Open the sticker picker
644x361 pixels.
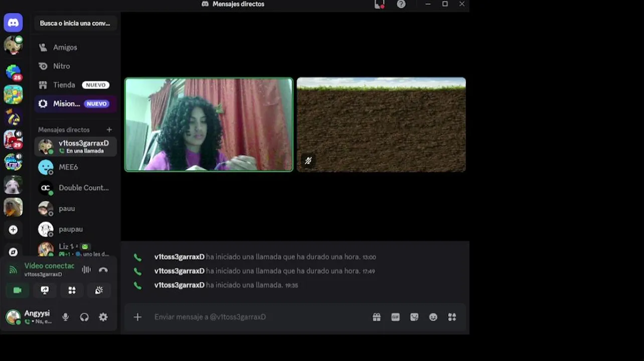click(414, 317)
